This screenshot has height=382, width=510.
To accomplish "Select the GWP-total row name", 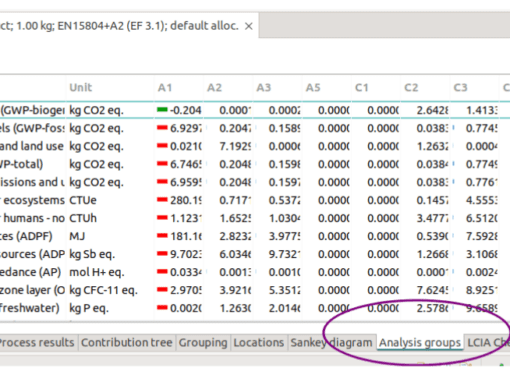I will point(22,164).
